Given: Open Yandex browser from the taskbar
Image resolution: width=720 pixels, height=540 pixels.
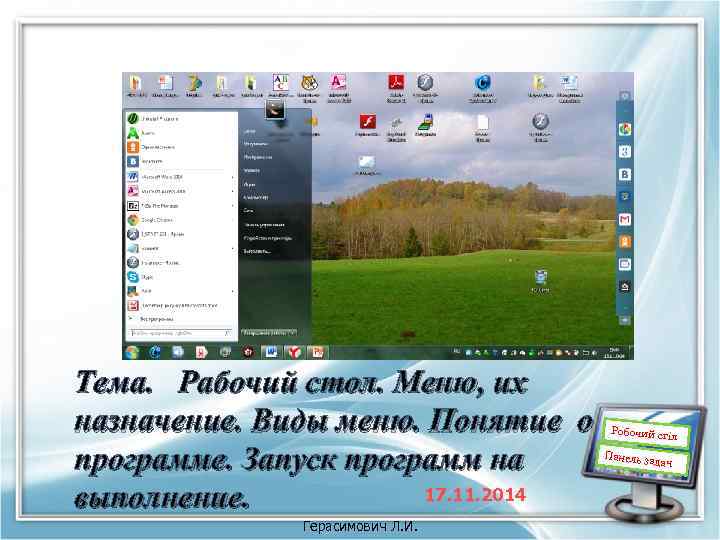Looking at the screenshot, I should point(294,352).
